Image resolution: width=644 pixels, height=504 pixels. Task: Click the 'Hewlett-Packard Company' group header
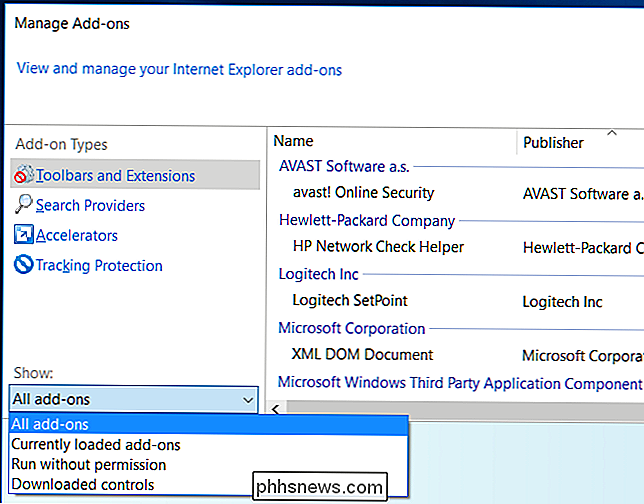tap(367, 221)
